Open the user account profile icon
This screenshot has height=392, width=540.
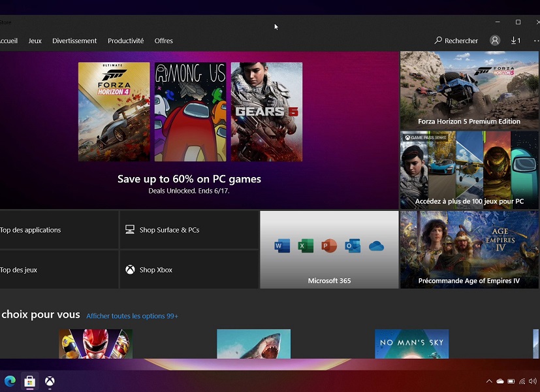click(495, 41)
